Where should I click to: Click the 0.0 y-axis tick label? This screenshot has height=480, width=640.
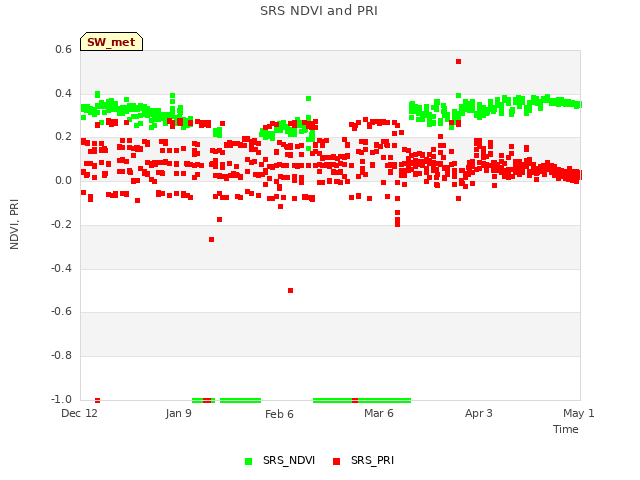pyautogui.click(x=63, y=180)
